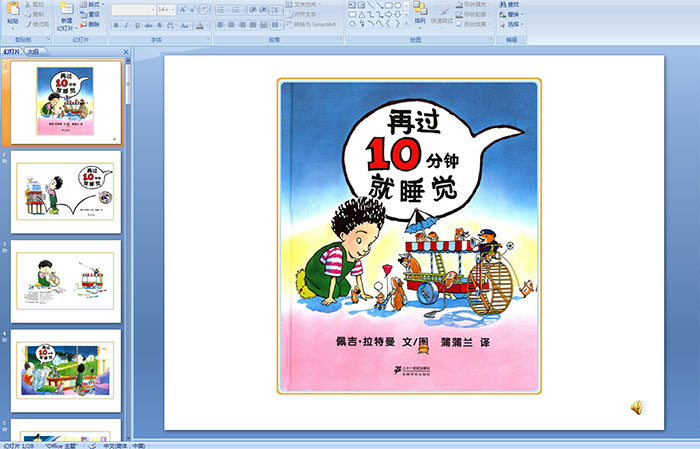Viewport: 700px width, 449px height.
Task: Select the text box shape in gallery
Action: click(352, 5)
